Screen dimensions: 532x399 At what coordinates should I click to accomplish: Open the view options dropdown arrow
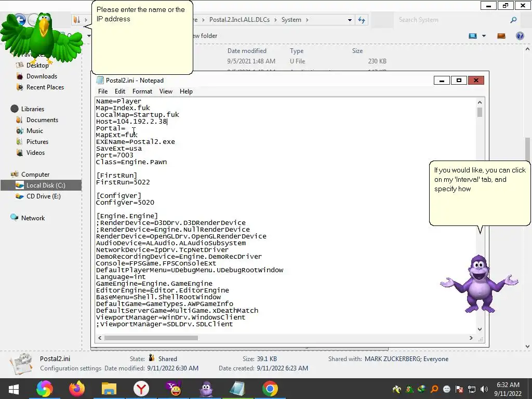point(484,36)
